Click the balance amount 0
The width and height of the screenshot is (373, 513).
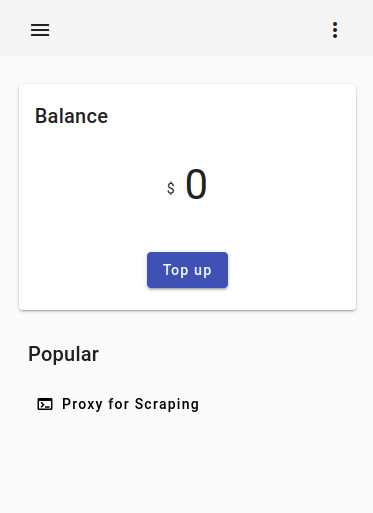coord(196,184)
